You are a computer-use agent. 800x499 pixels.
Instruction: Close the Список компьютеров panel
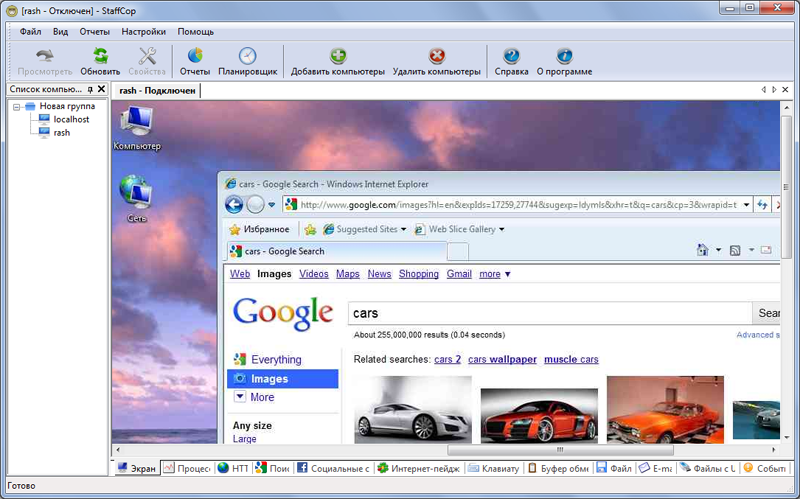pyautogui.click(x=102, y=89)
